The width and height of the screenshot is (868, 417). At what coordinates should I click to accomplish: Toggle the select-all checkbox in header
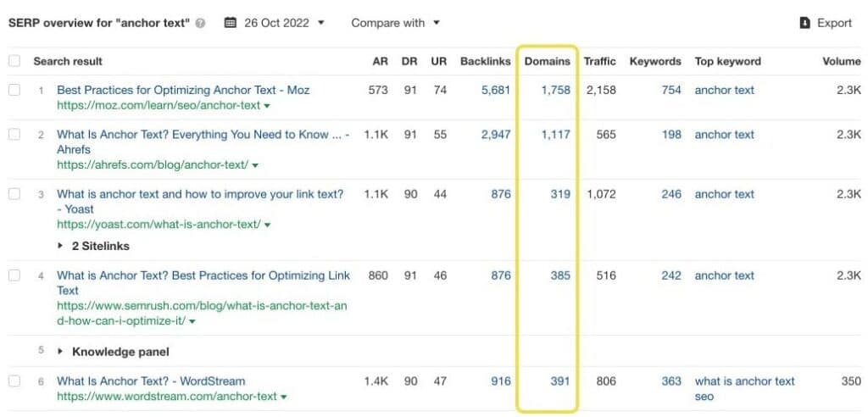(x=14, y=61)
